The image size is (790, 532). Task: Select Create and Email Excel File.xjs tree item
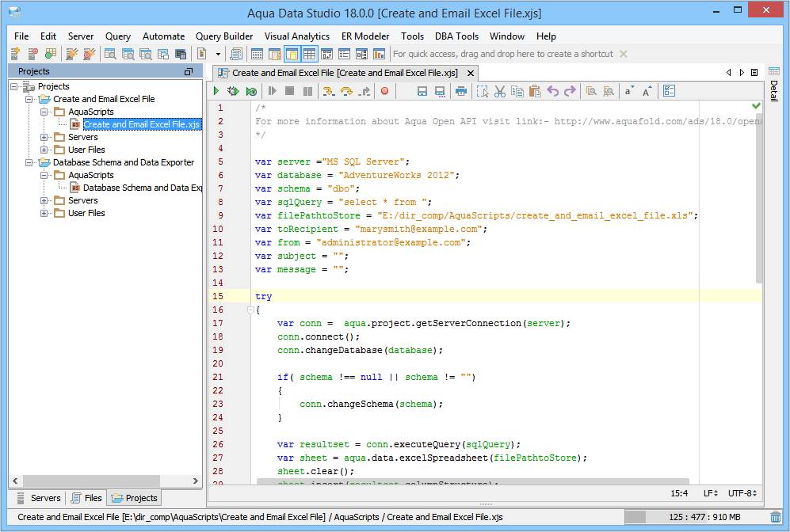click(141, 124)
